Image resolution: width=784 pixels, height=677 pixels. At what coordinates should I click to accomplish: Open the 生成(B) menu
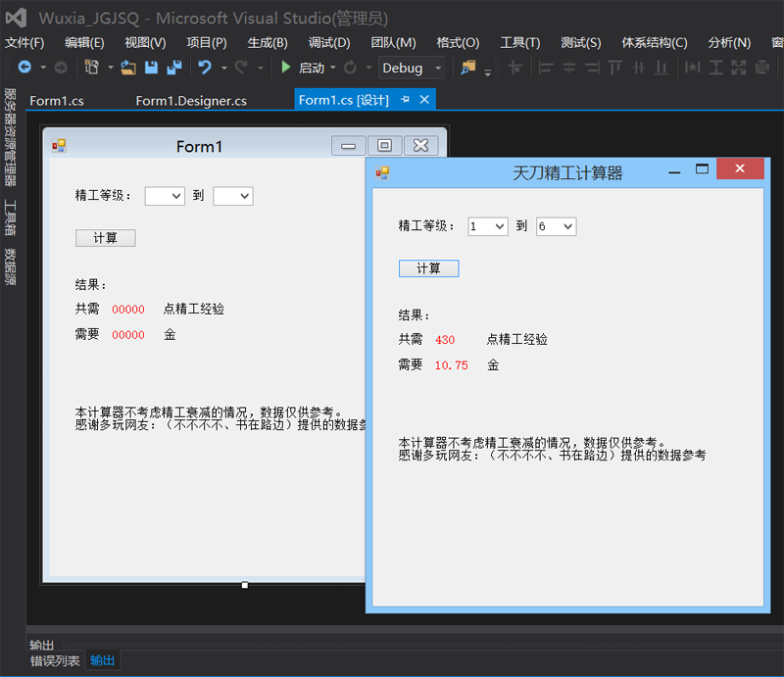click(x=268, y=42)
